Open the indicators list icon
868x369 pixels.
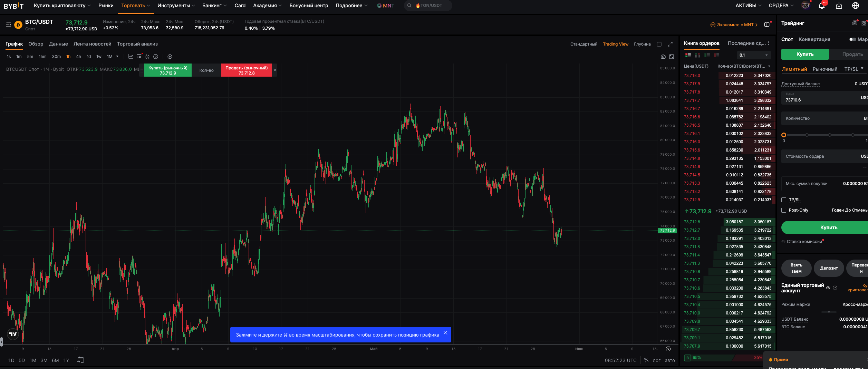click(x=139, y=57)
